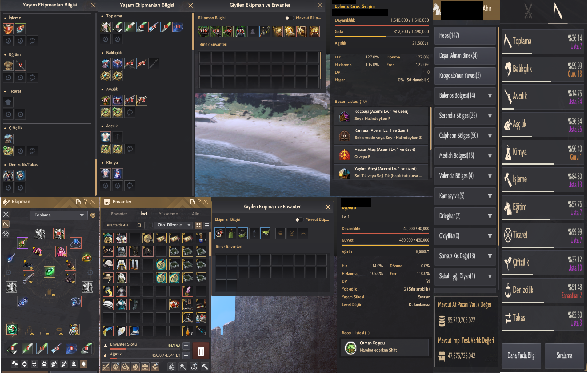588x373 pixels.
Task: Toggle the underwear icon at Ekipman bottom
Action: point(34,364)
